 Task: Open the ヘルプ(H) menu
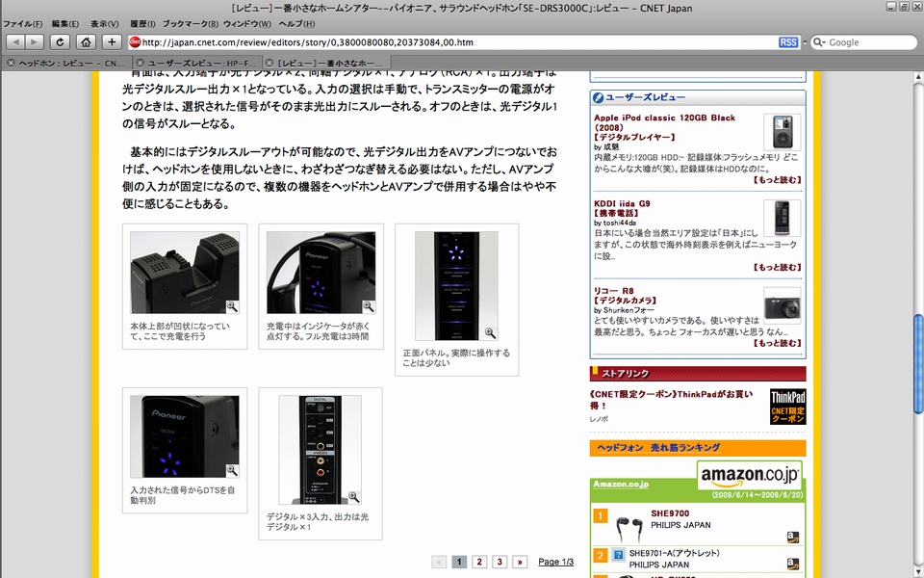click(296, 24)
